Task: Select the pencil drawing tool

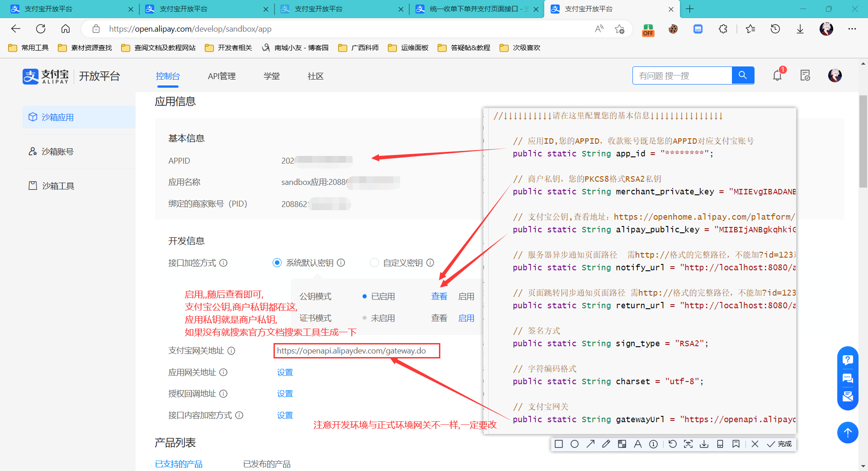Action: pyautogui.click(x=606, y=444)
